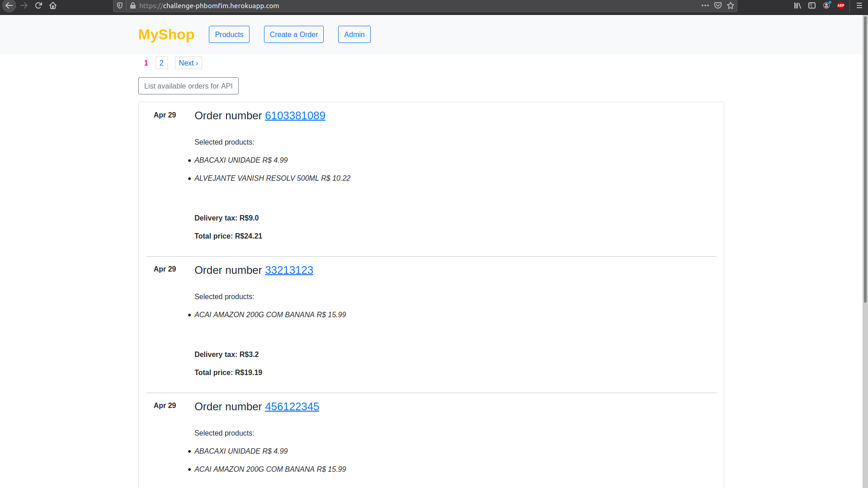Click the padlock site security icon

[x=133, y=6]
